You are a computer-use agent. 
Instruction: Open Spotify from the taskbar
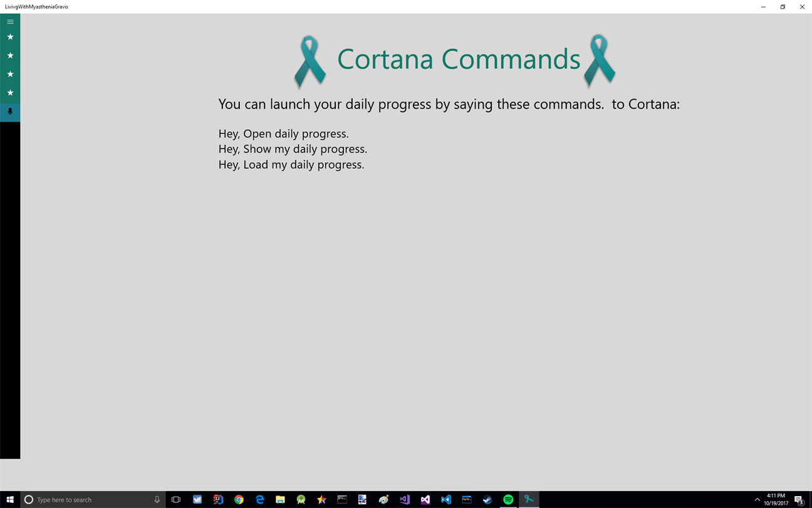point(508,500)
